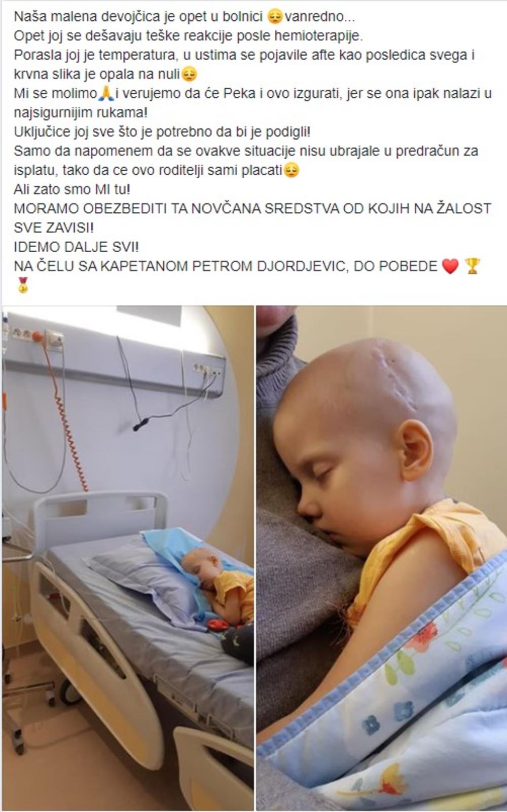Viewport: 507px width, 812px height.
Task: Open the right close-up photo of sleeping child
Action: [382, 558]
